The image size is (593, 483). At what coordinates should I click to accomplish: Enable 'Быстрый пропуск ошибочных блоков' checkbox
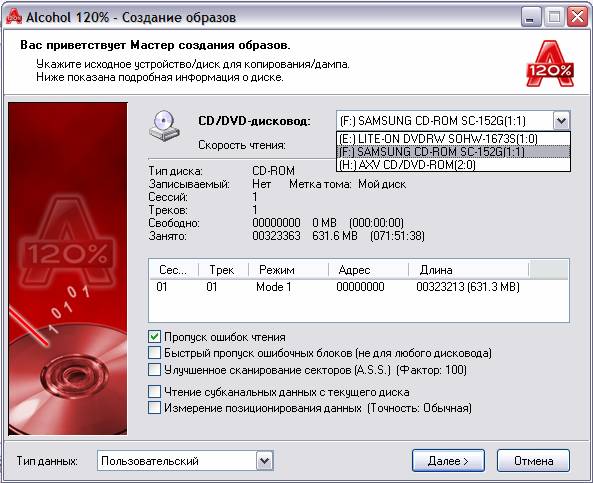(154, 353)
